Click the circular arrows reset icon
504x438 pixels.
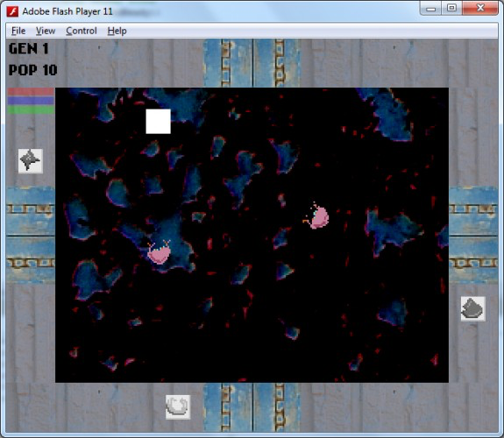pyautogui.click(x=178, y=406)
